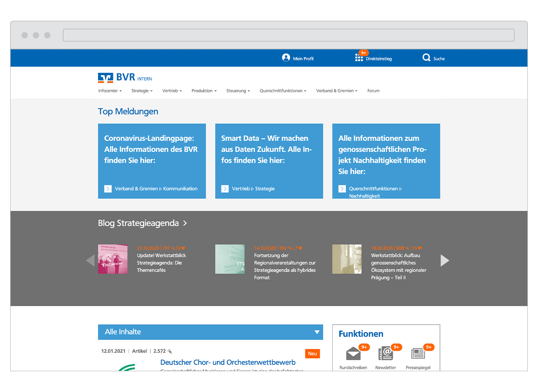Expand the Infocenter navigation menu
The image size is (538, 392).
[110, 91]
